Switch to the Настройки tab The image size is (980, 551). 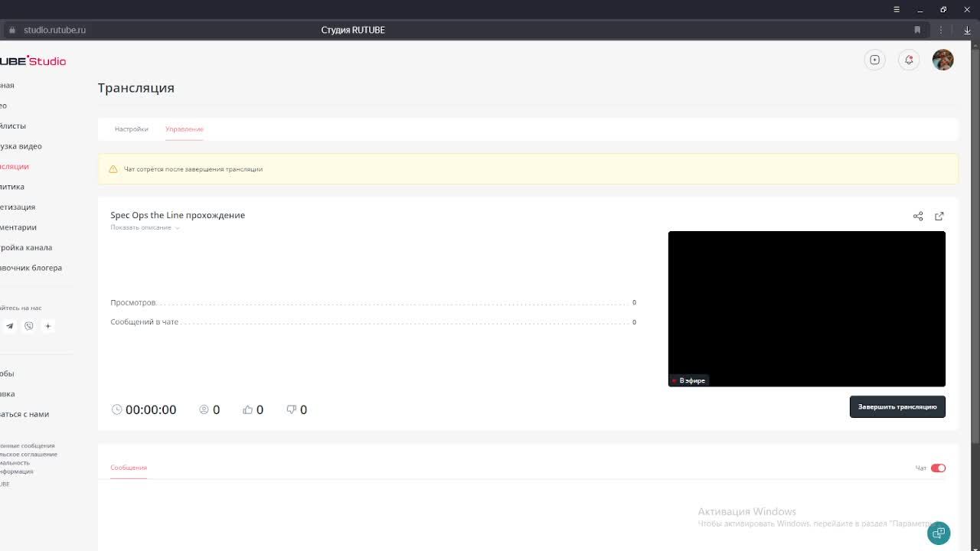tap(132, 129)
